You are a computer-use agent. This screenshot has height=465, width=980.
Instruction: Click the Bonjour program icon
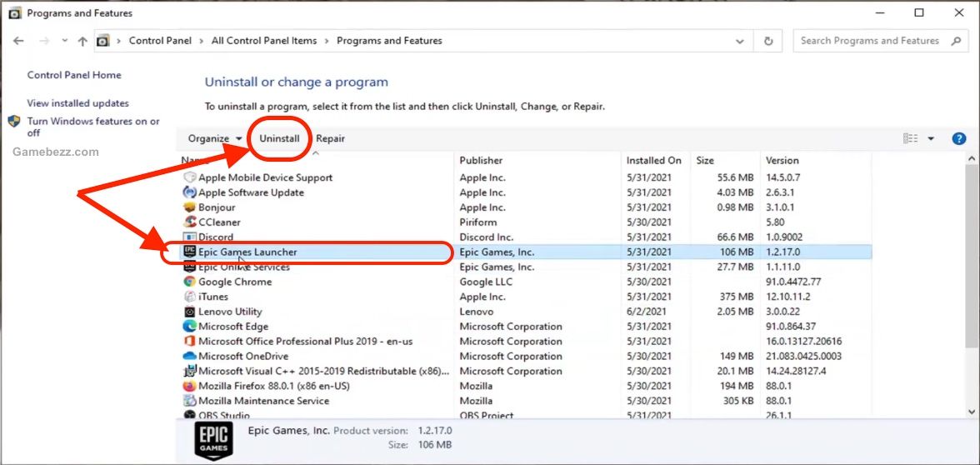click(189, 207)
